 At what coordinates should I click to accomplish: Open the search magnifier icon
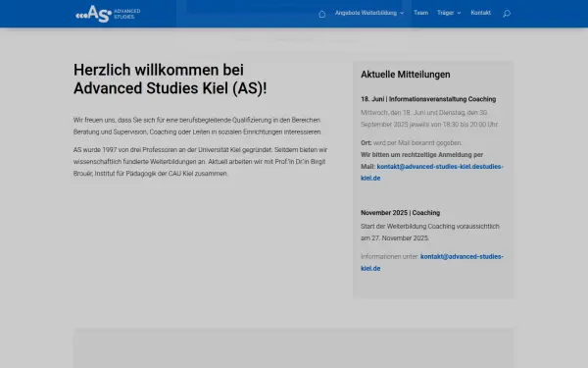(507, 14)
